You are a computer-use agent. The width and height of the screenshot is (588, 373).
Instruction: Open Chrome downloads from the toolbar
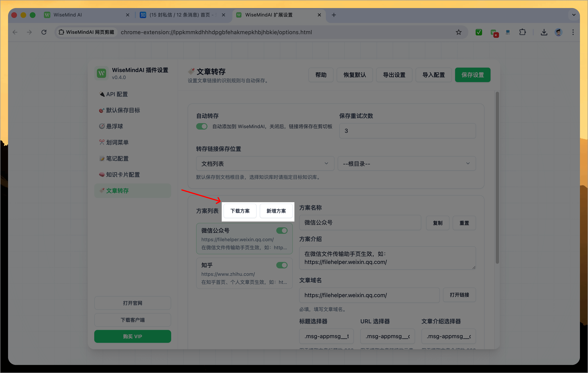[544, 32]
